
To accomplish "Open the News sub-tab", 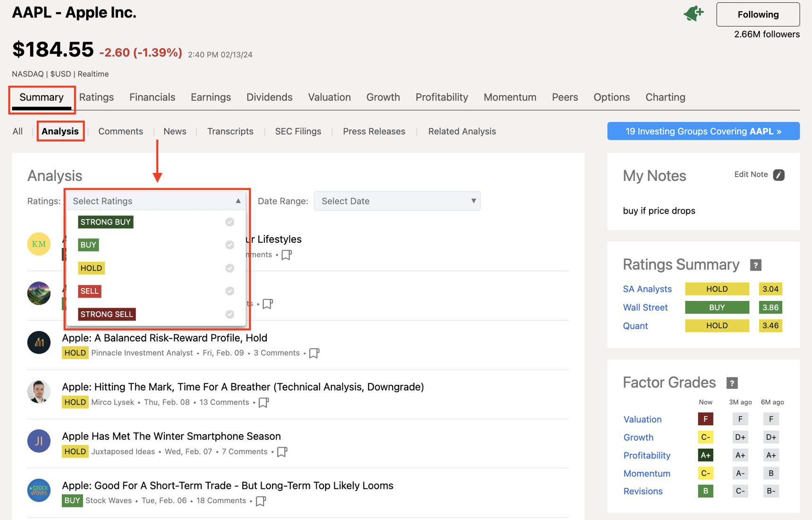I will [174, 131].
